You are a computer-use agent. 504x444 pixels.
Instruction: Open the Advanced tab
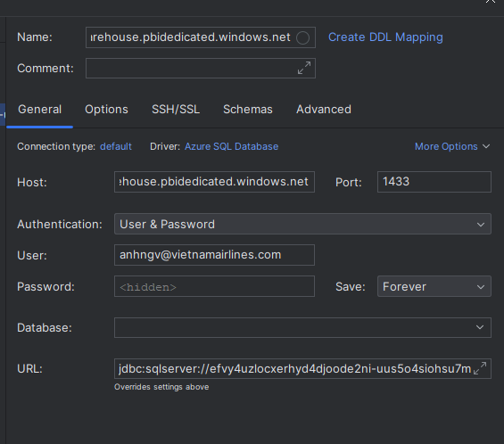tap(324, 110)
